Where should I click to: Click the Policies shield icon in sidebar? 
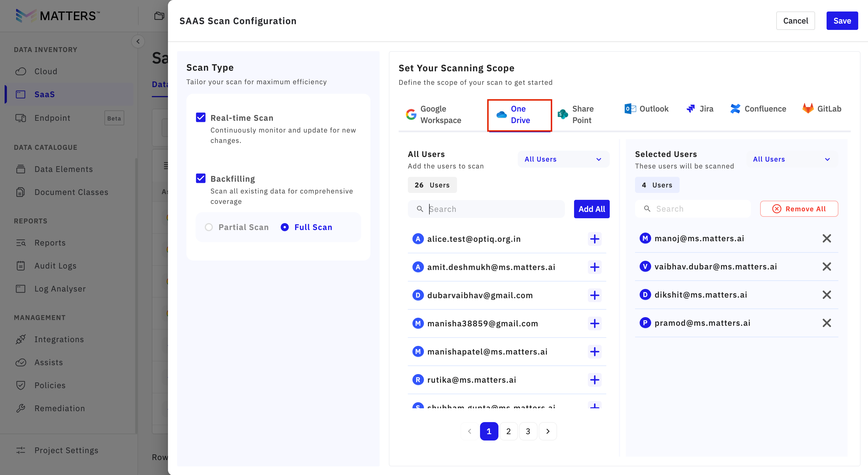point(20,385)
